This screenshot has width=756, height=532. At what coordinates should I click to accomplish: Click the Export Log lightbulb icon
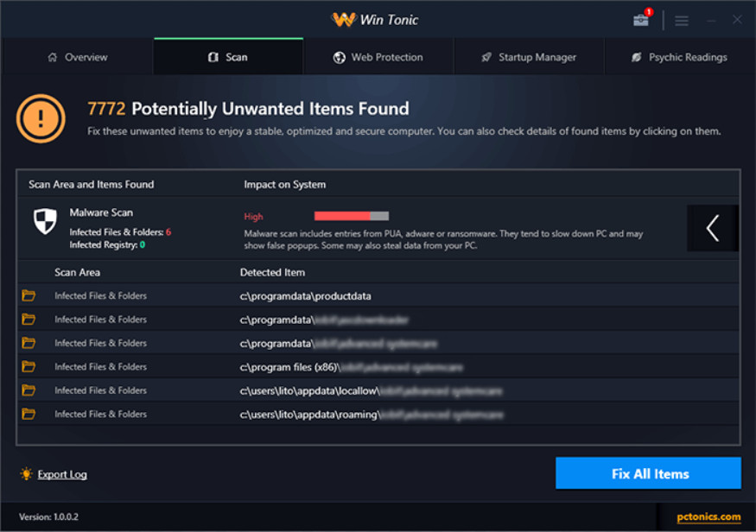point(26,474)
